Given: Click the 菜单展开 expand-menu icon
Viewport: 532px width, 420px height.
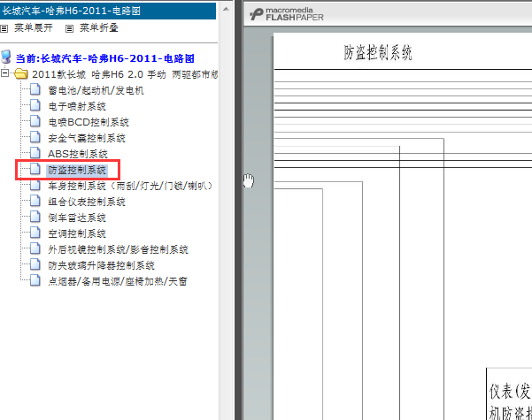Looking at the screenshot, I should tap(4, 28).
